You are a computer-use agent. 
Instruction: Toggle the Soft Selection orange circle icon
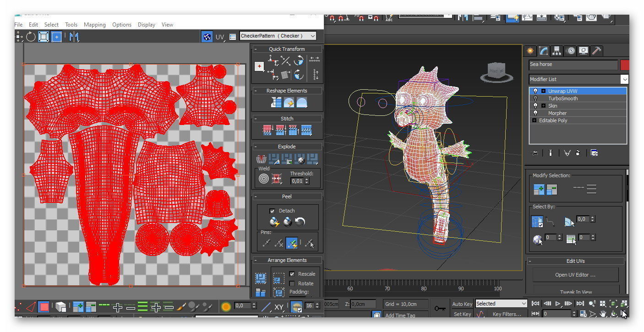click(226, 307)
